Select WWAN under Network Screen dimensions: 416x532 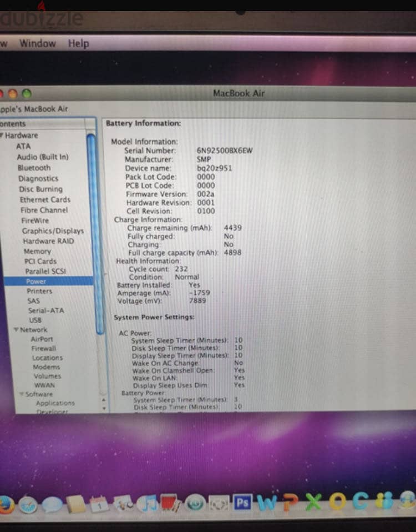(x=44, y=385)
